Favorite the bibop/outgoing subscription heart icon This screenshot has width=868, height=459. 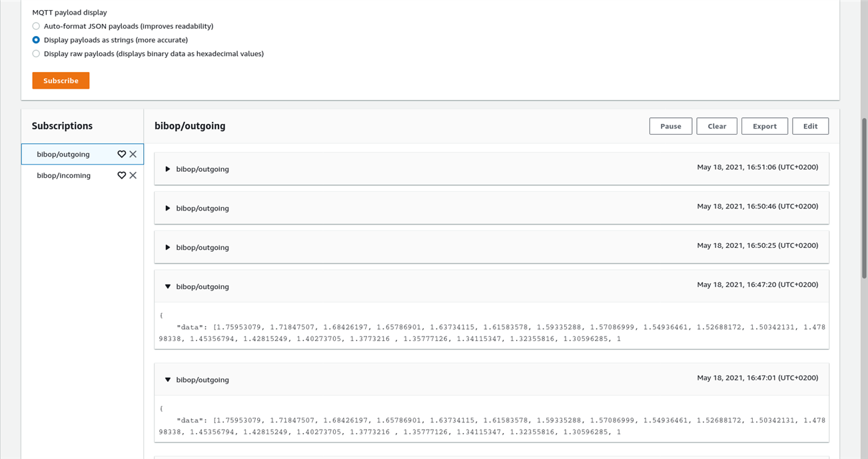(x=121, y=154)
